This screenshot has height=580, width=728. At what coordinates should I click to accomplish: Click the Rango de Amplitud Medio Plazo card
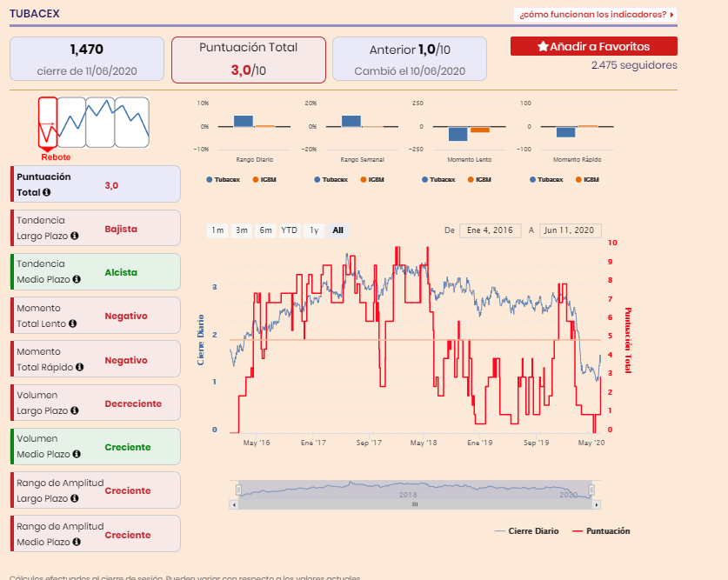coord(96,534)
